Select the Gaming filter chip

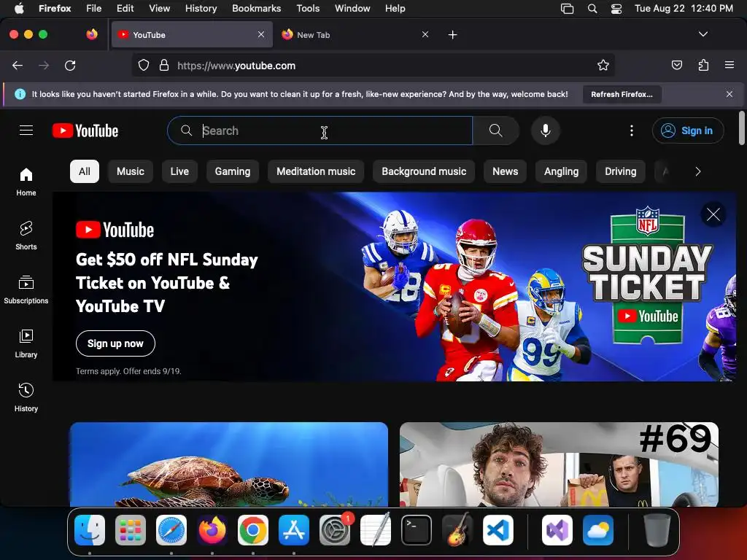pyautogui.click(x=233, y=171)
